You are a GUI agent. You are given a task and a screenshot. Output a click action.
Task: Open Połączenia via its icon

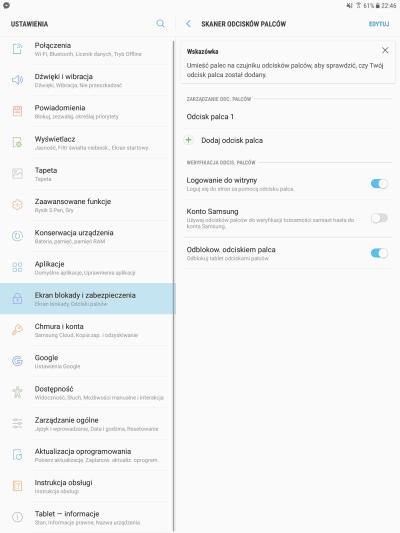click(x=17, y=49)
